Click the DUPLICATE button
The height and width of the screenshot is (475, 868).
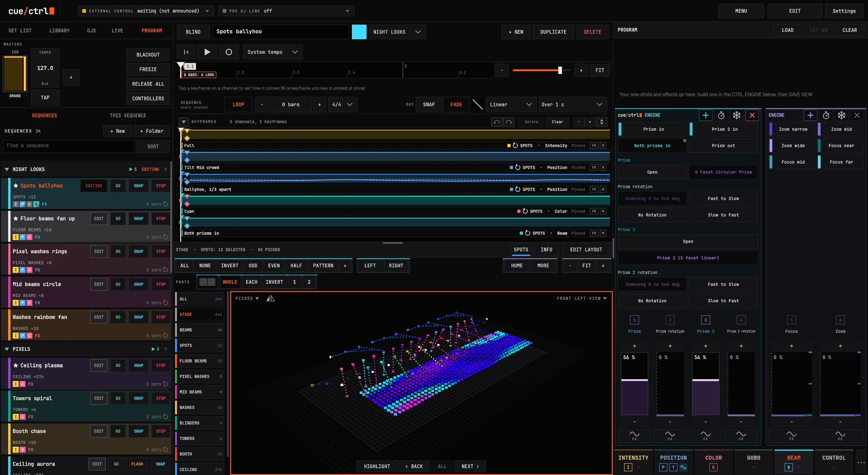coord(553,32)
